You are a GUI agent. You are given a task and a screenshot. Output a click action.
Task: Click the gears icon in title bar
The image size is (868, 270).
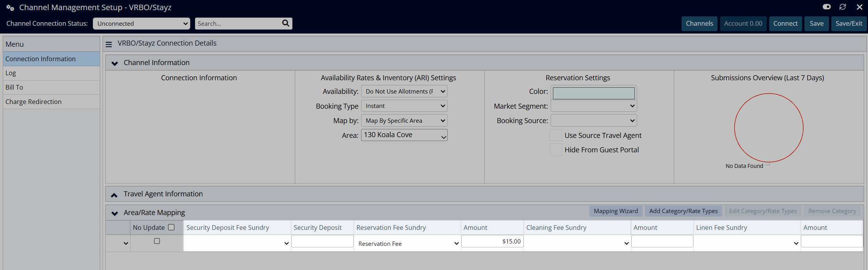(11, 8)
